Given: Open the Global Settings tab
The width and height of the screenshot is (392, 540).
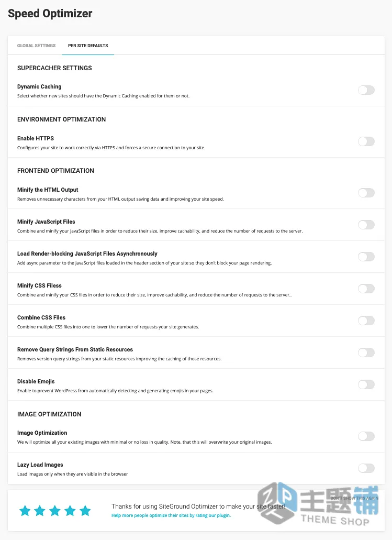Looking at the screenshot, I should [x=37, y=46].
